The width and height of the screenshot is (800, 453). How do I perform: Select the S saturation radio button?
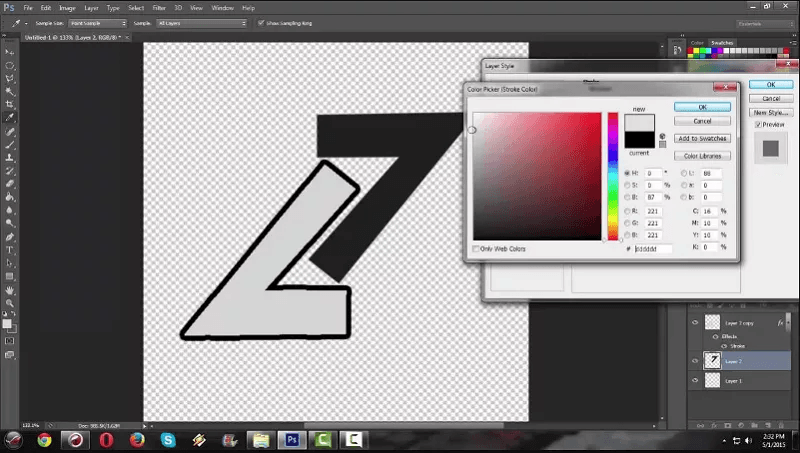point(627,185)
